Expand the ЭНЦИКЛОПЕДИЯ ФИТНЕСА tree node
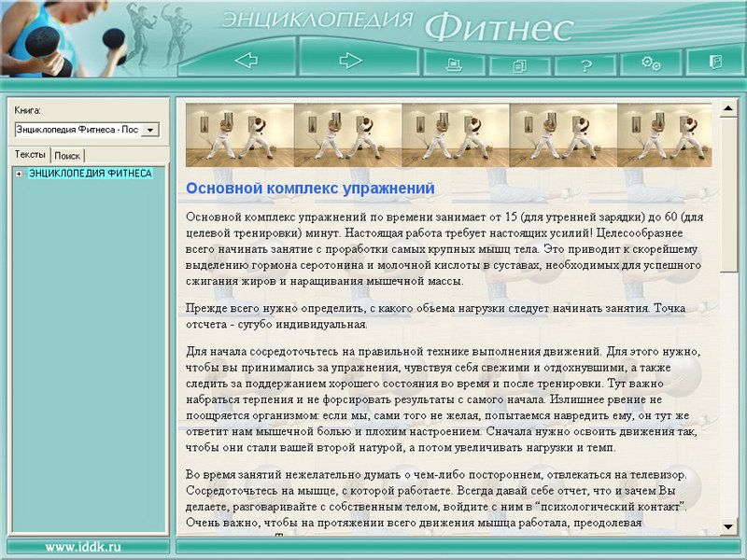Viewport: 747px width, 560px height. [x=19, y=174]
